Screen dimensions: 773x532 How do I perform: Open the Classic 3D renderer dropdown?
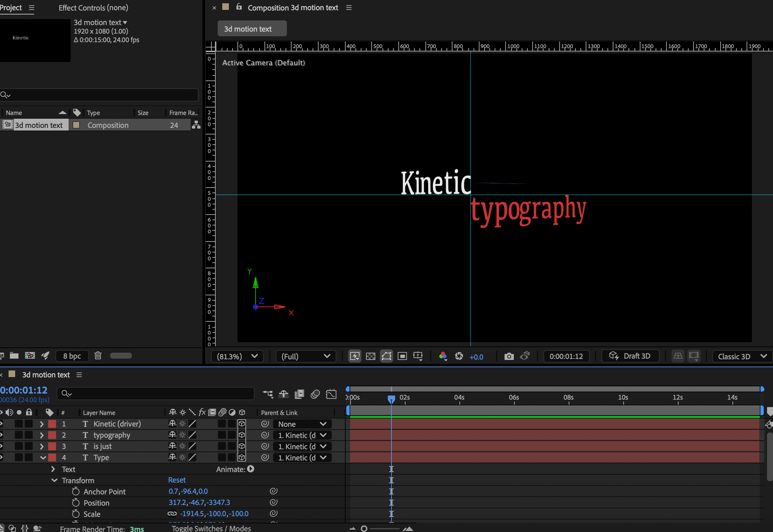742,356
